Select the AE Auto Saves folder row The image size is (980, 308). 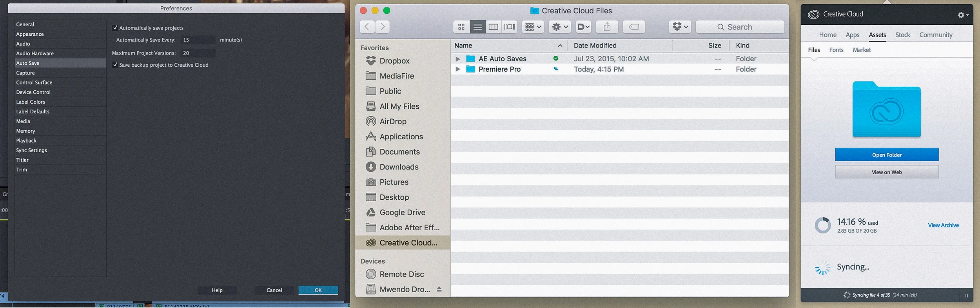619,58
